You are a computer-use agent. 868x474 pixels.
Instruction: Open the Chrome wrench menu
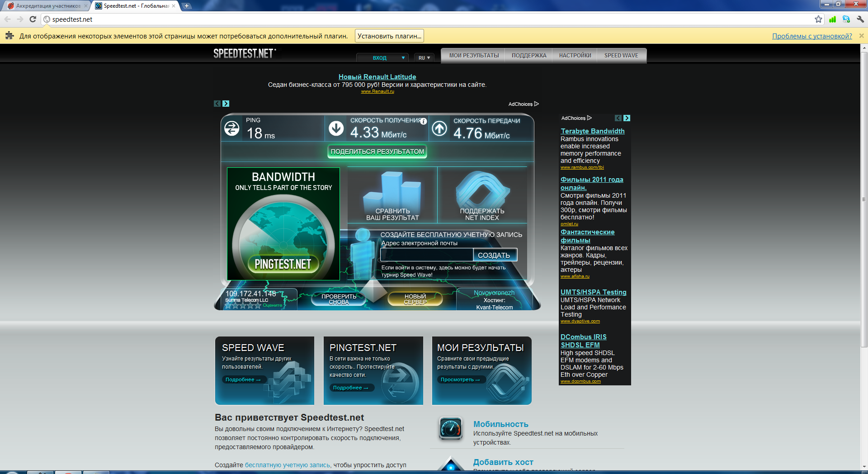pos(860,19)
